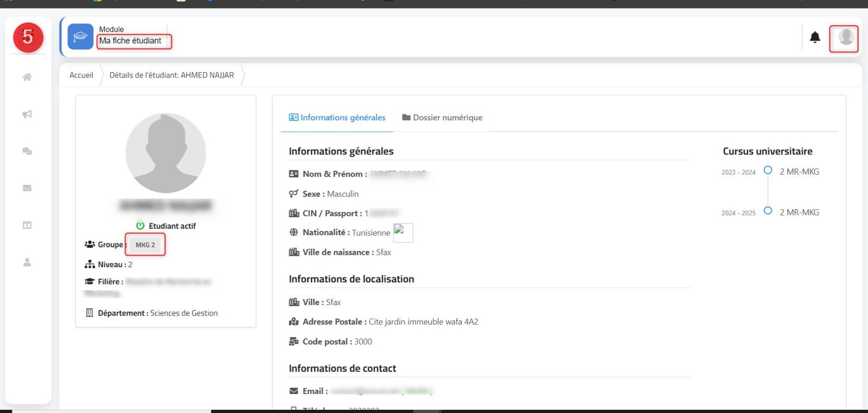Click the 2023 - 2024 timeline circle marker
This screenshot has width=868, height=413.
click(768, 170)
